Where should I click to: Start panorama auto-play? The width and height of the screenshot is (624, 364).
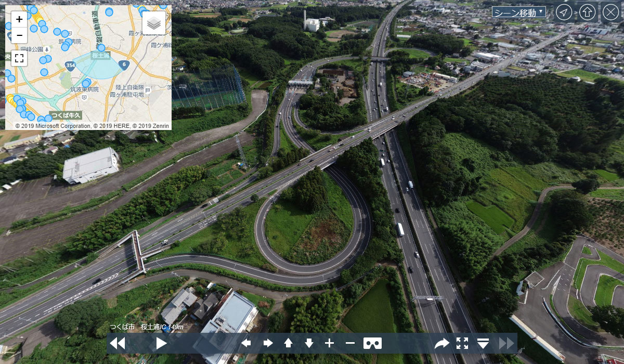pos(161,343)
